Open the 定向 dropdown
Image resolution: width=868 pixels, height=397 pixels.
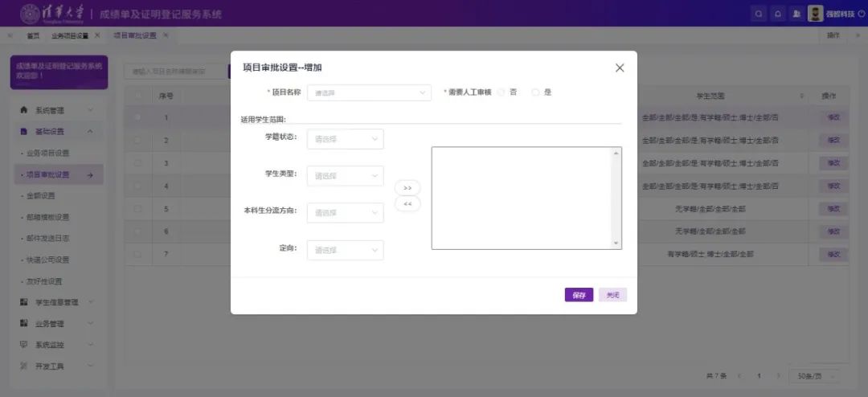point(345,251)
